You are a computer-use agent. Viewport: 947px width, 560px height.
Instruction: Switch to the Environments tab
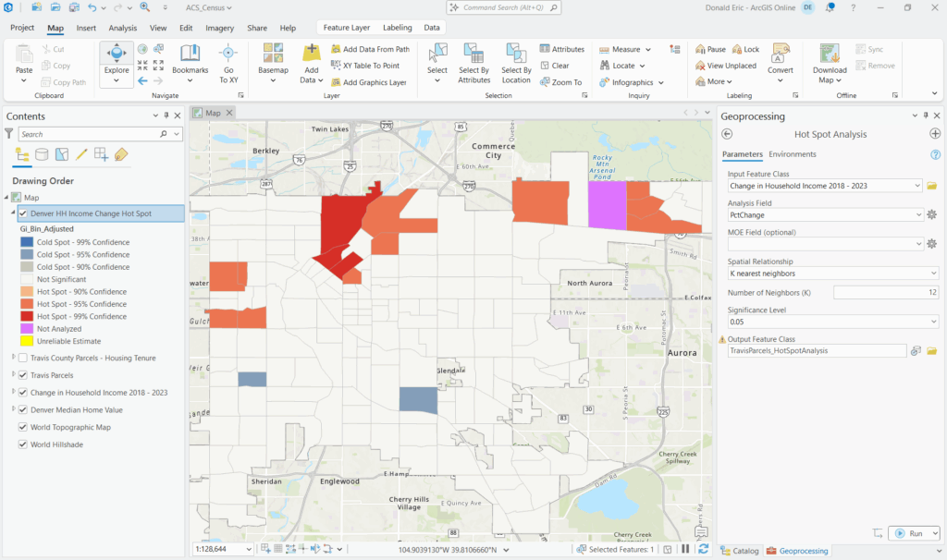point(793,154)
